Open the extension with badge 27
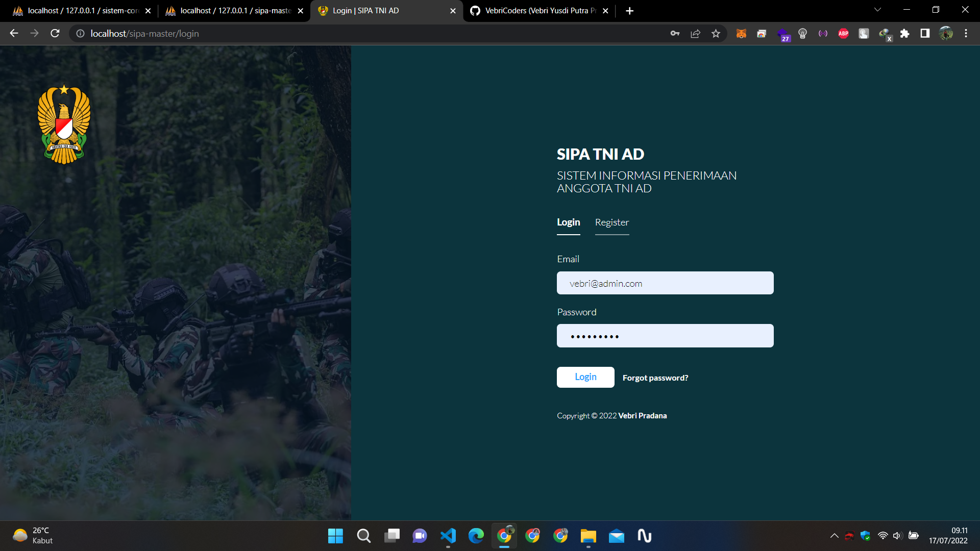Viewport: 980px width, 551px height. [782, 34]
